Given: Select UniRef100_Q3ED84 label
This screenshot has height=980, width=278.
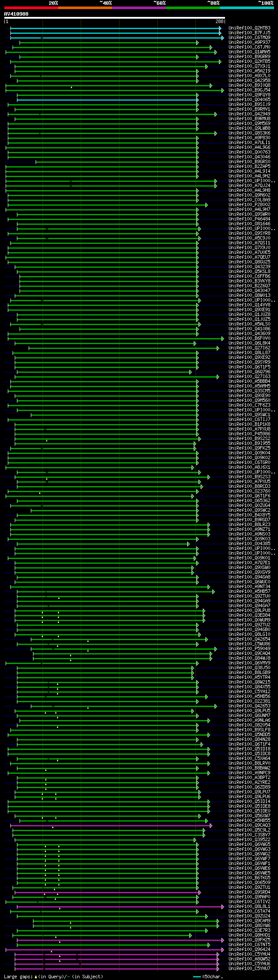Looking at the screenshot, I should point(249,615).
